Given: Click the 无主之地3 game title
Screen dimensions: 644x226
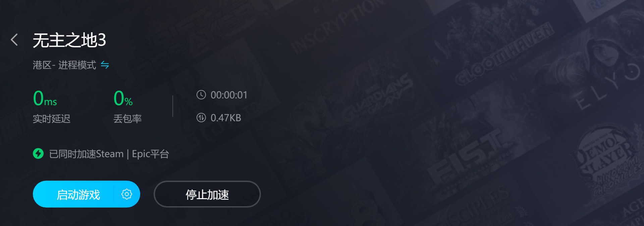Looking at the screenshot, I should [69, 40].
